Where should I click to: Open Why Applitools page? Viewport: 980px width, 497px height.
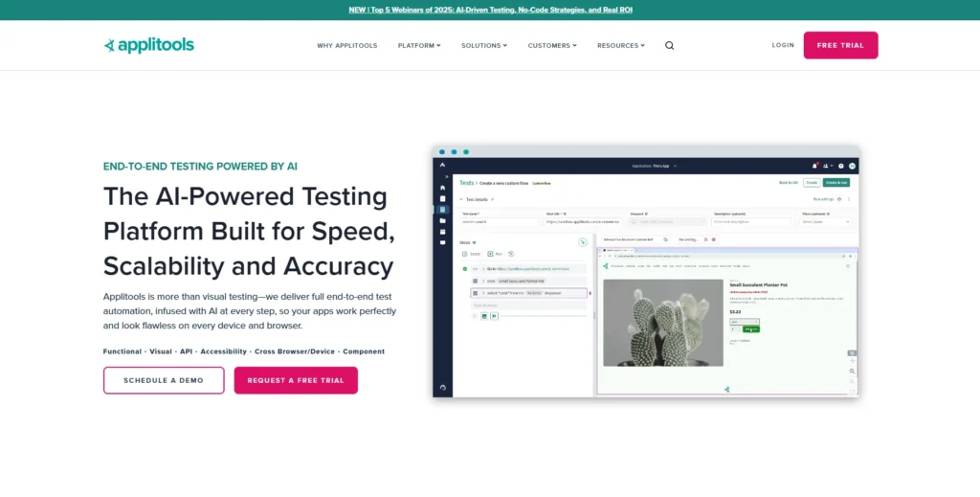tap(346, 46)
